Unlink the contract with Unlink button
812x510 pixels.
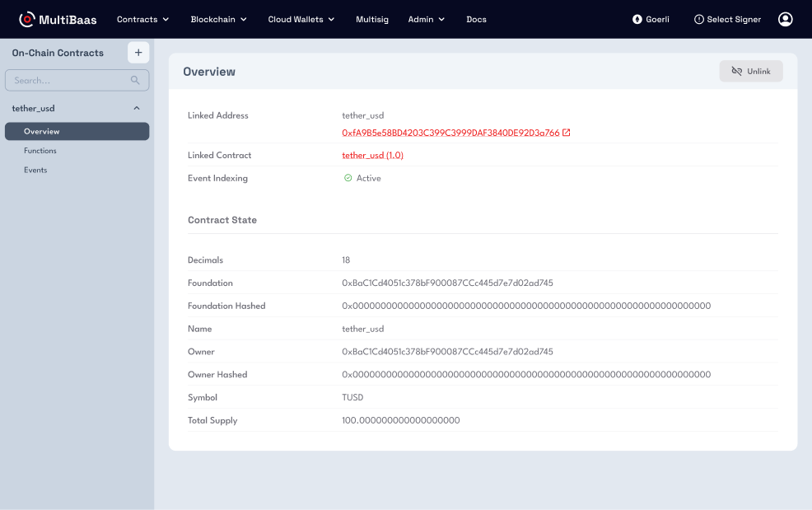point(750,72)
